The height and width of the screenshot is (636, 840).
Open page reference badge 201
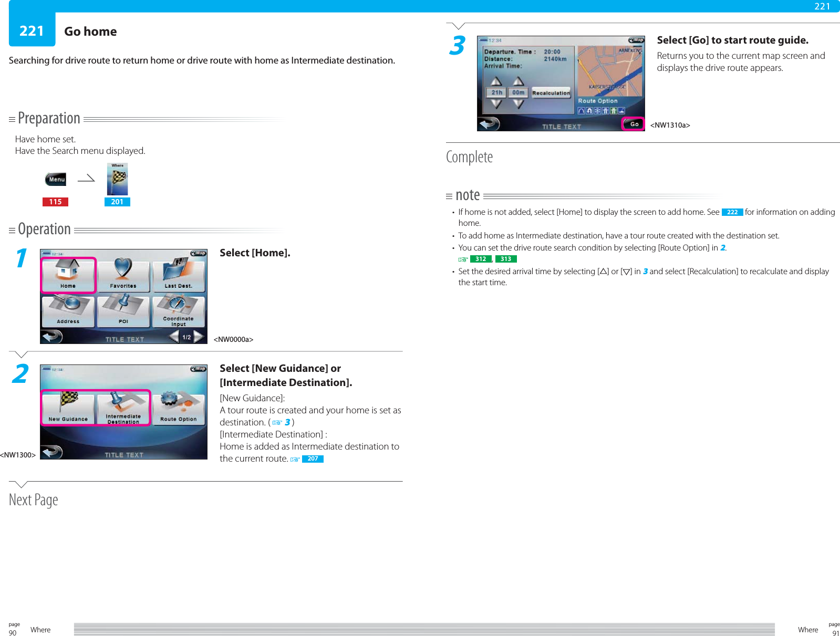(117, 202)
